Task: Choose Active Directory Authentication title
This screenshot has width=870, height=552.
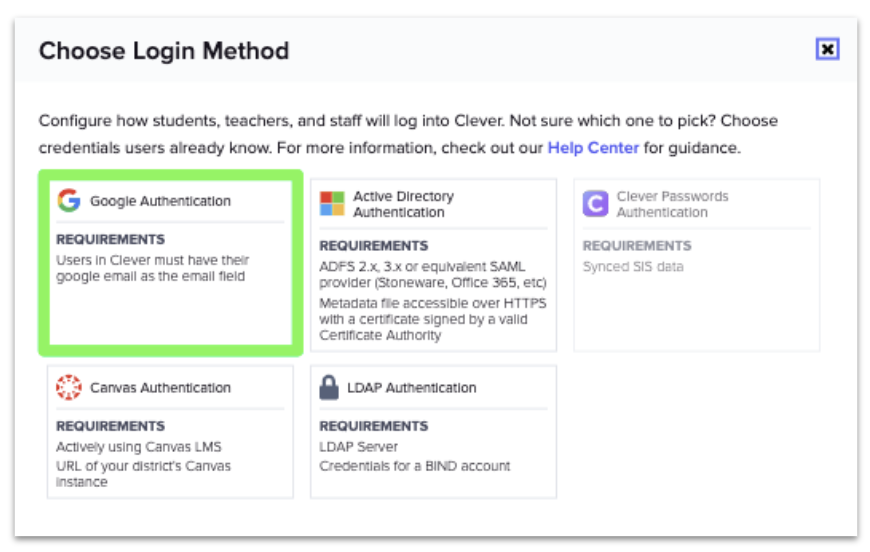Action: [x=403, y=204]
